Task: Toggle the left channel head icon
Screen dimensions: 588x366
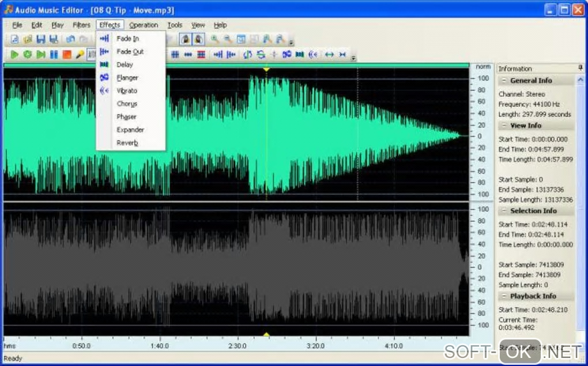Action: pos(185,39)
